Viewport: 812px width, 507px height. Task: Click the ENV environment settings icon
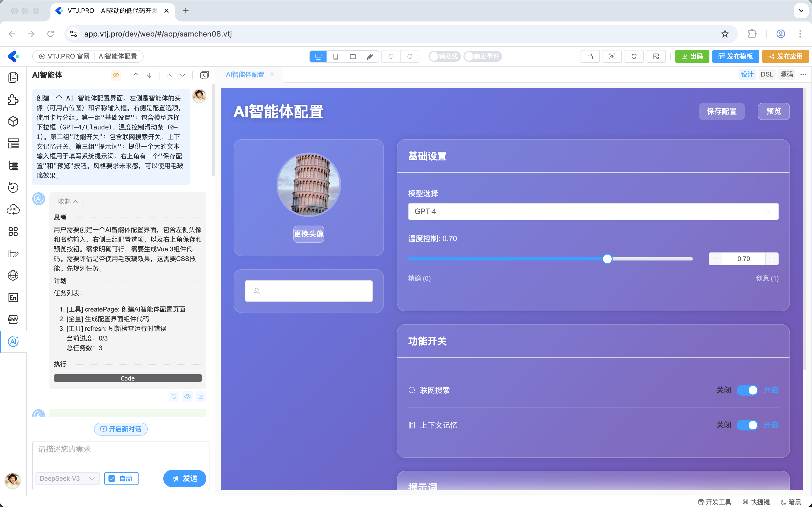point(13,319)
